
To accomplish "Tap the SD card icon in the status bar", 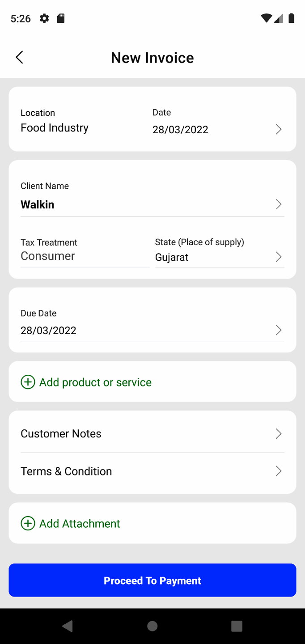I will point(61,18).
